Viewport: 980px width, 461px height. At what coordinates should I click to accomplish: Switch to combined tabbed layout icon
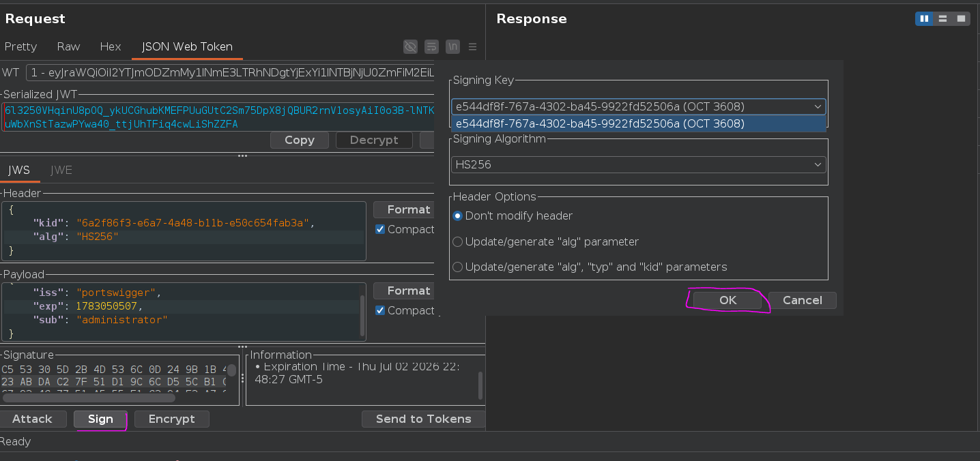click(961, 18)
